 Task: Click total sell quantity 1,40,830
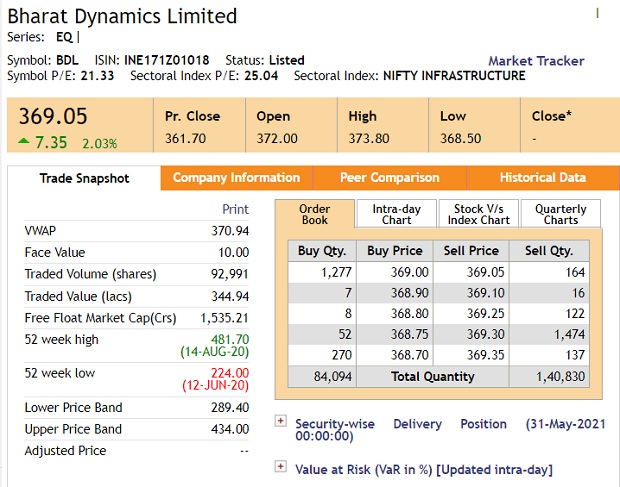(560, 376)
